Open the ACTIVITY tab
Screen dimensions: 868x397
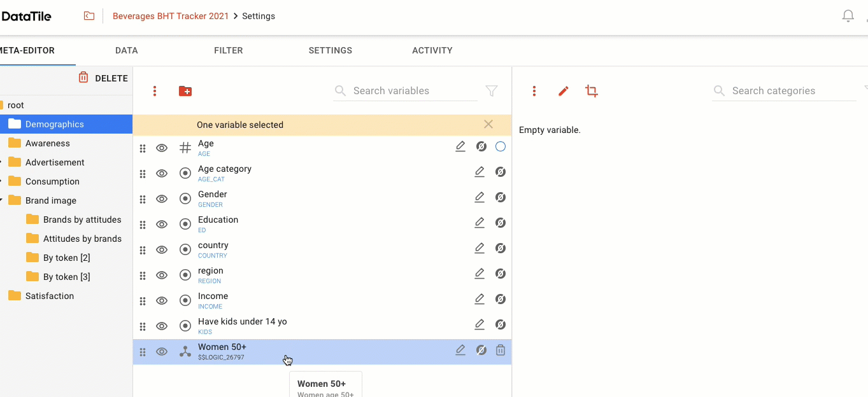click(432, 50)
